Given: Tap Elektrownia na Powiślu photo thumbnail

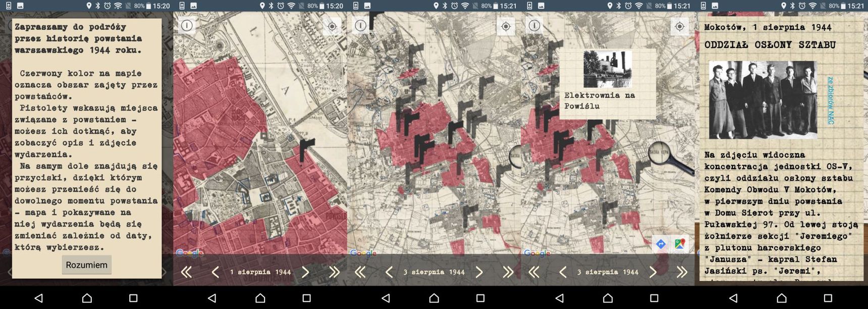Looking at the screenshot, I should click(x=608, y=69).
